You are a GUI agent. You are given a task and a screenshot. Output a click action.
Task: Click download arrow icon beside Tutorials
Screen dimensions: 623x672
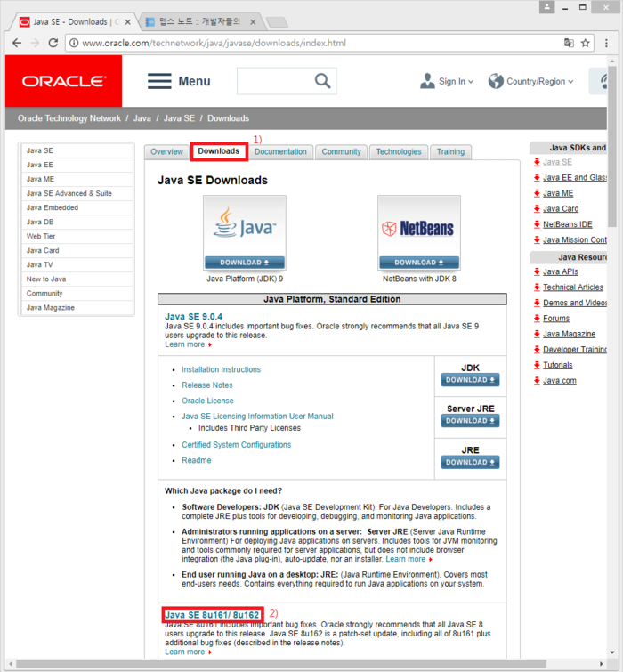537,365
